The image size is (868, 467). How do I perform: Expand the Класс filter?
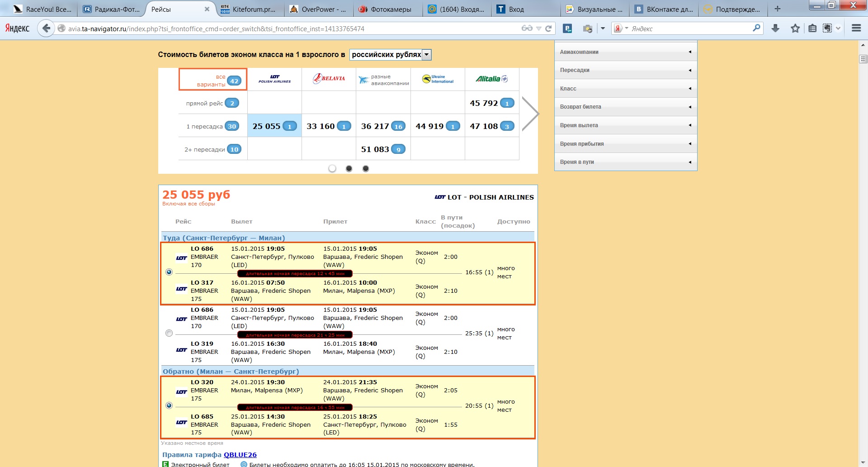tap(626, 89)
